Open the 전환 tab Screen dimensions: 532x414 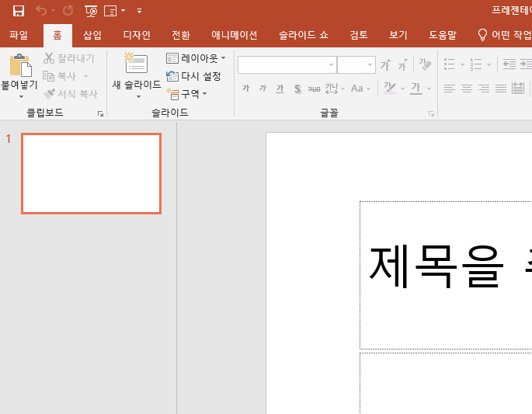point(181,35)
